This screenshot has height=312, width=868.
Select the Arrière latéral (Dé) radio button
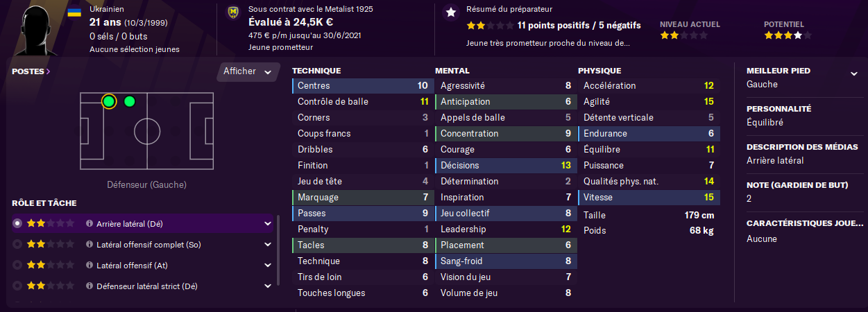click(17, 224)
